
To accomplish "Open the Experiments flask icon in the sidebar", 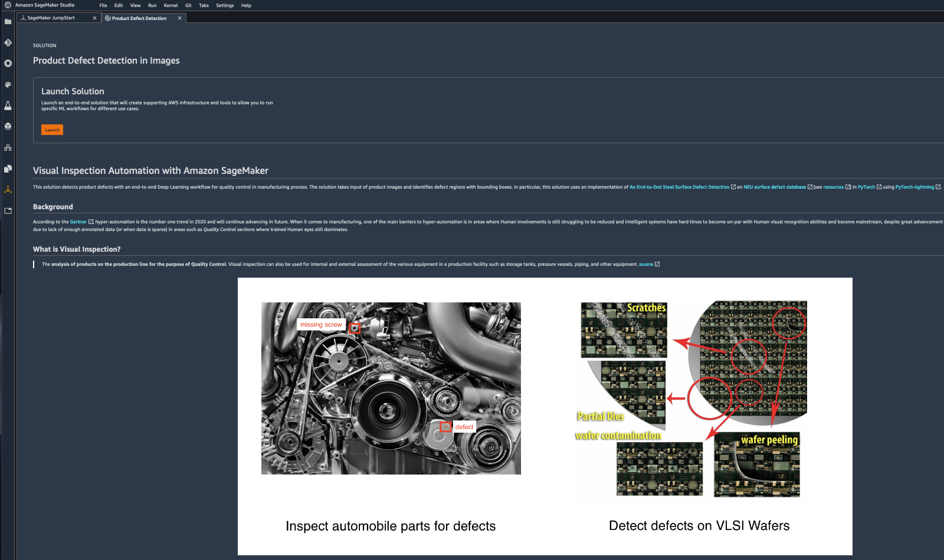I will pos(8,106).
